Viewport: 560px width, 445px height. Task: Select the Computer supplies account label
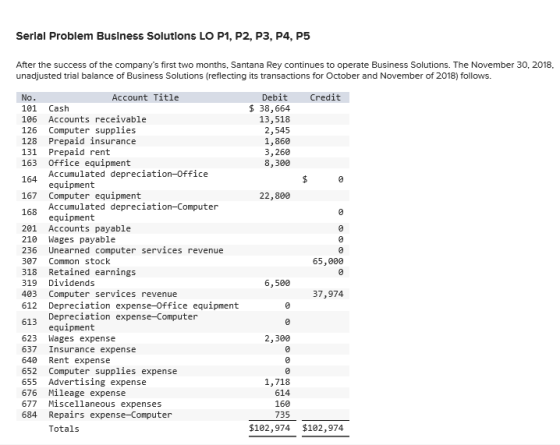click(x=92, y=130)
